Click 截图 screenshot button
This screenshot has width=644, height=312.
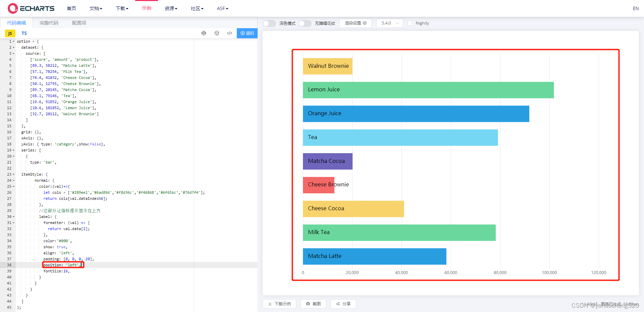pyautogui.click(x=313, y=304)
